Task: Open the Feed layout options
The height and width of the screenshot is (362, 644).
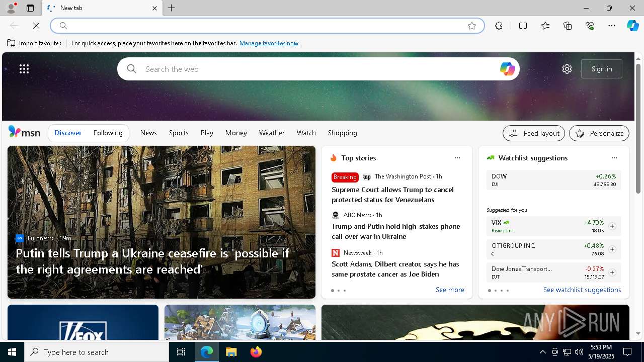Action: 534,133
